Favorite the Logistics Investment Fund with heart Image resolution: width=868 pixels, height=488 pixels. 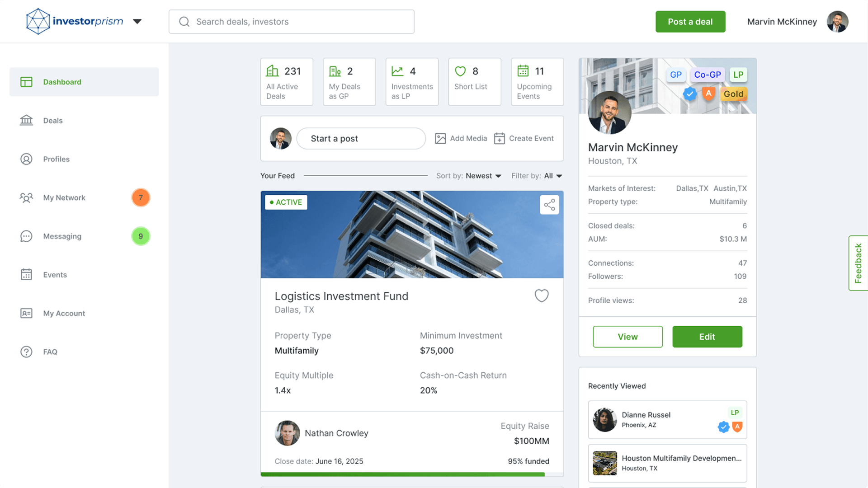pyautogui.click(x=542, y=296)
